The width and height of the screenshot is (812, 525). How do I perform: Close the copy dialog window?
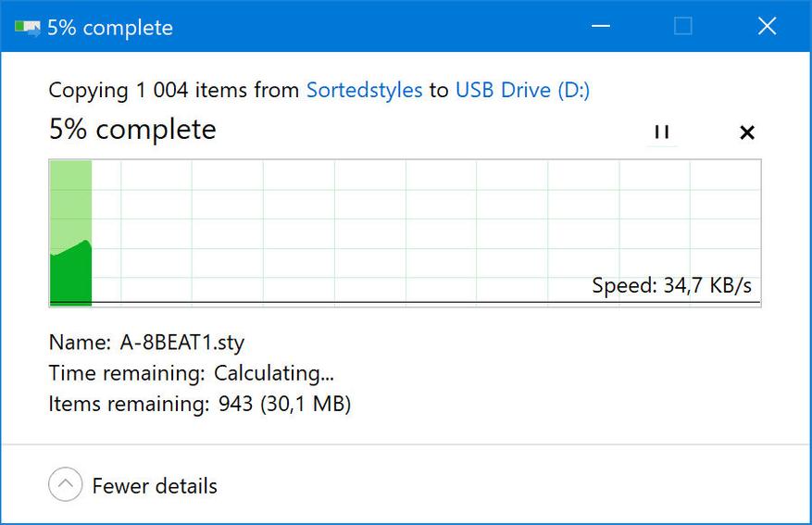767,26
